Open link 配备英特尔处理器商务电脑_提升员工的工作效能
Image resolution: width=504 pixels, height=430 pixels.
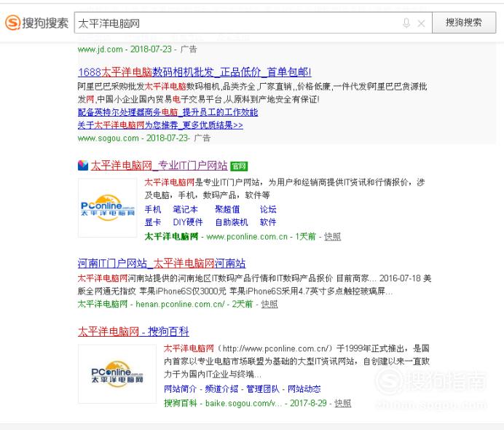coord(168,112)
